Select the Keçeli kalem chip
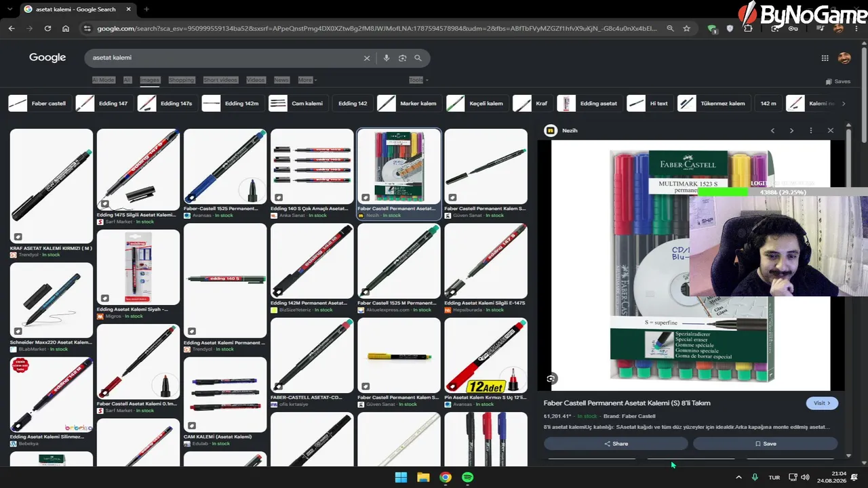The height and width of the screenshot is (488, 868). click(477, 104)
